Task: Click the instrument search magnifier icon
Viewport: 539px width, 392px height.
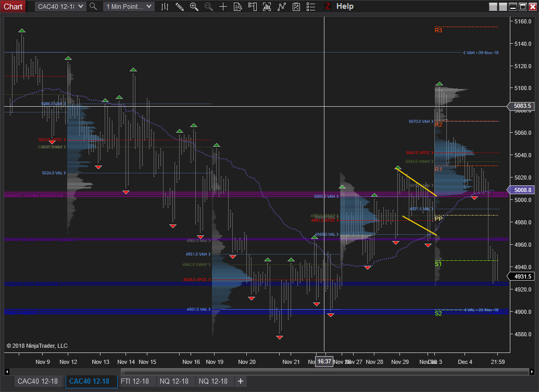Action: point(93,6)
